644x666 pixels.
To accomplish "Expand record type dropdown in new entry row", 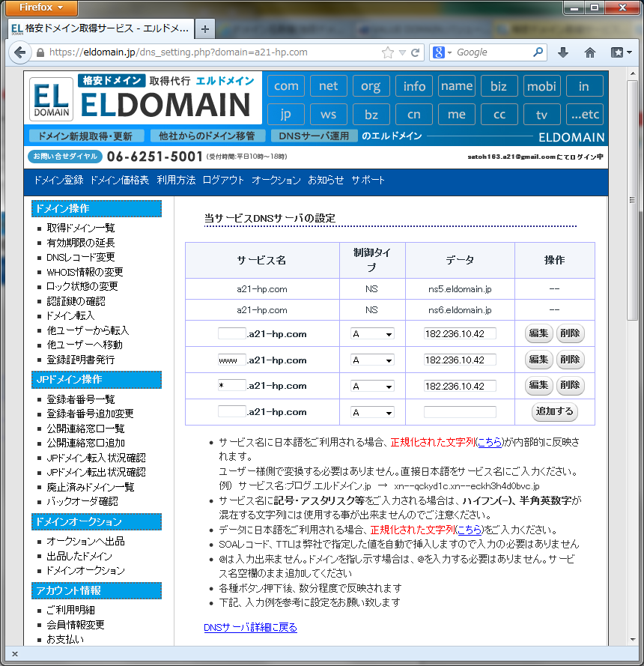I will [x=372, y=413].
